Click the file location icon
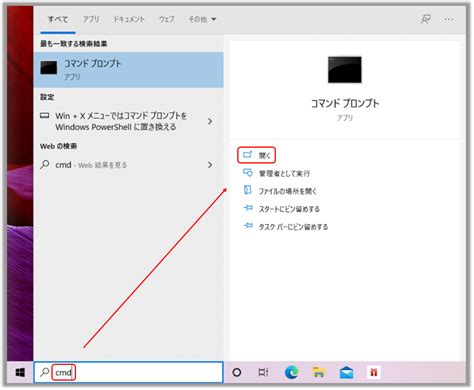Viewport: 474px width, 390px height. click(248, 190)
